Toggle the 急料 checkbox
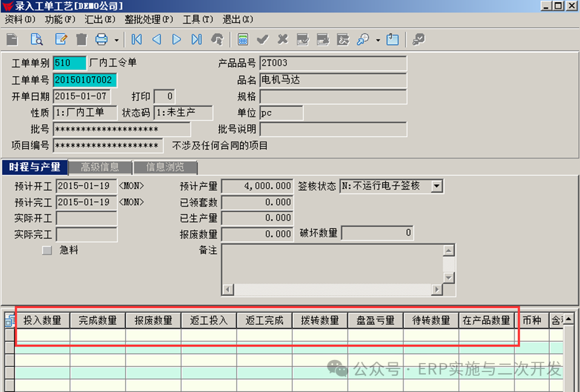Screen dimensions: 580x392 tap(47, 250)
